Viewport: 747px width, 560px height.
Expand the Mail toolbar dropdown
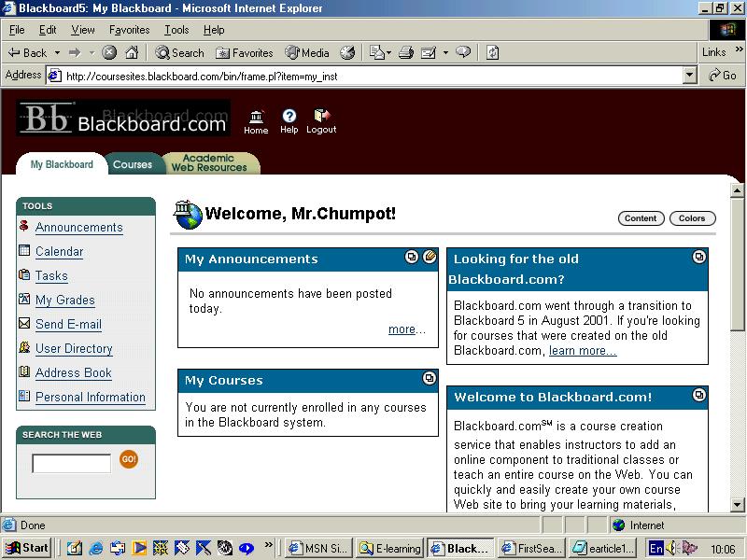(389, 52)
